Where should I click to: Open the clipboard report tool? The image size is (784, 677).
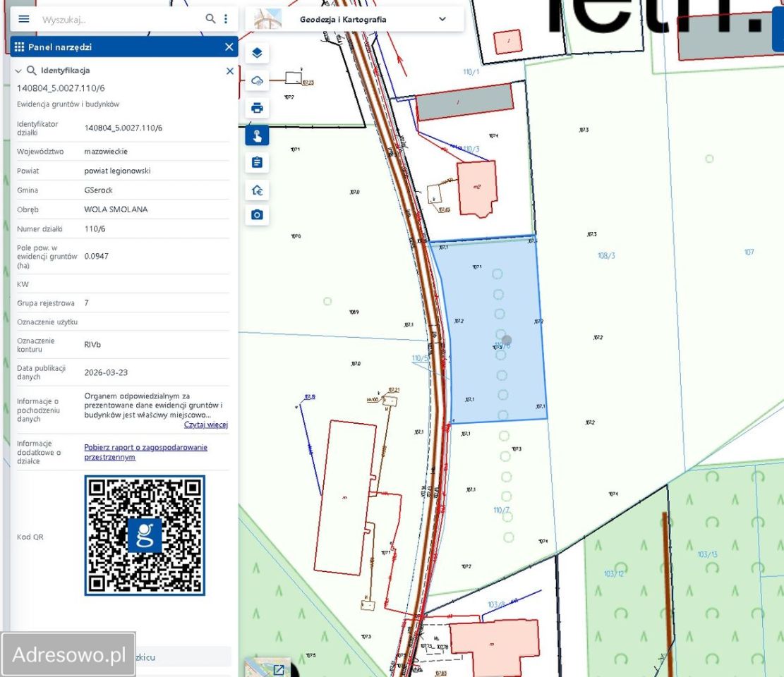[257, 162]
